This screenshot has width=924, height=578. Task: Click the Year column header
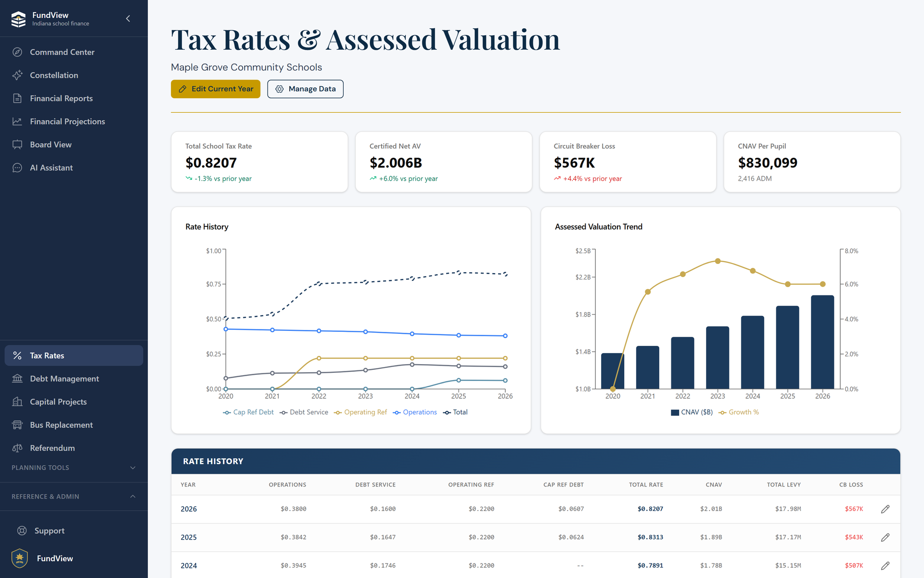[x=188, y=485]
